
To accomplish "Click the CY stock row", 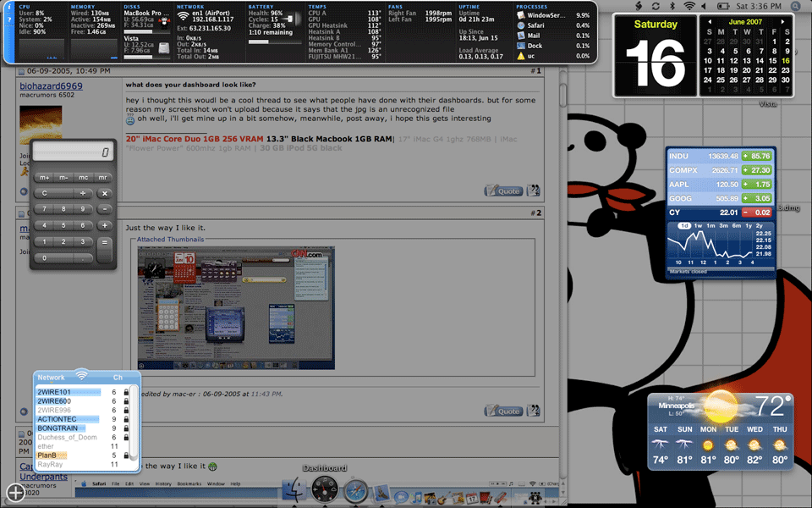I will [x=720, y=213].
